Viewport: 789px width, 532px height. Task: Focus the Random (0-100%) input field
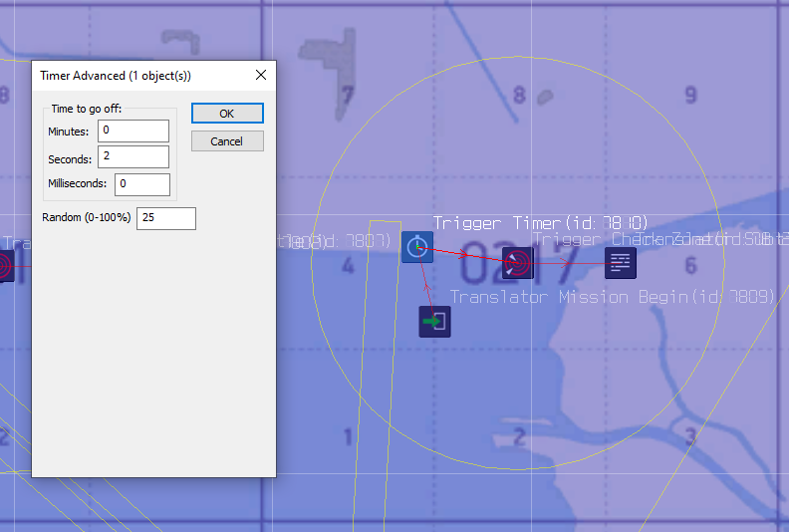166,218
